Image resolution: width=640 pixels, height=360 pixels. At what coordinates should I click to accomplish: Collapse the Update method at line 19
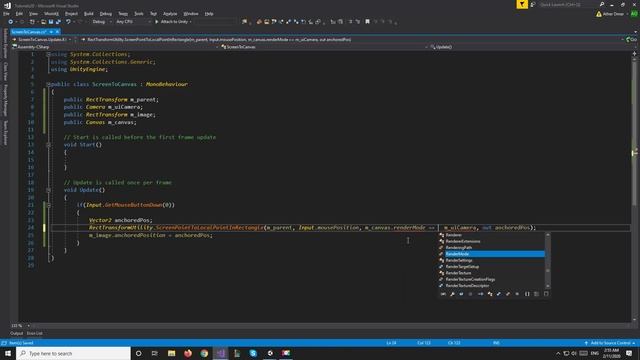48,190
